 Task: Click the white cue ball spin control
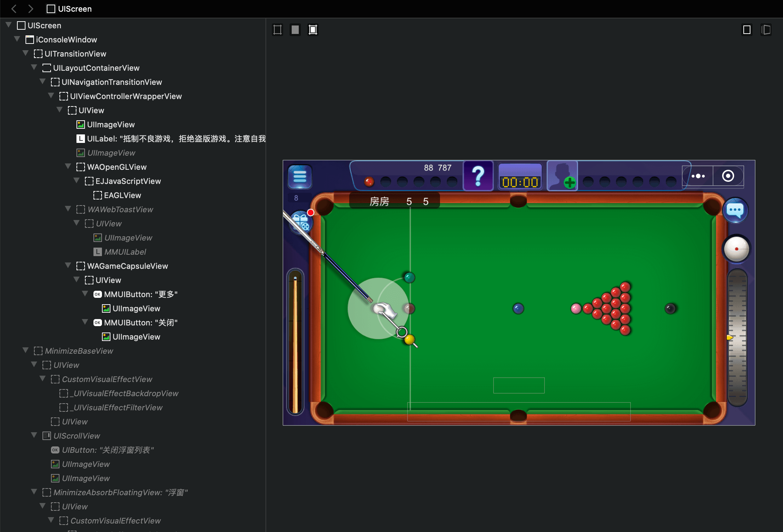[x=736, y=249]
